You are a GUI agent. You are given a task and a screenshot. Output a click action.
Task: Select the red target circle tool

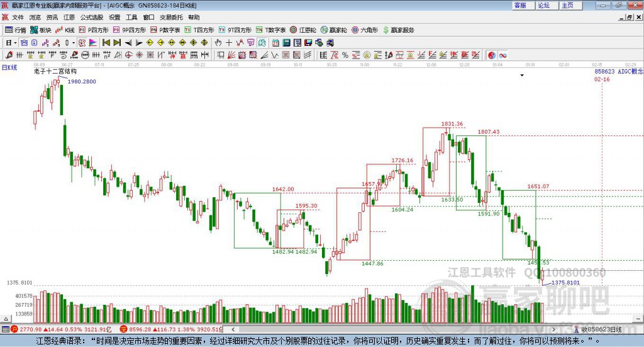128,55
